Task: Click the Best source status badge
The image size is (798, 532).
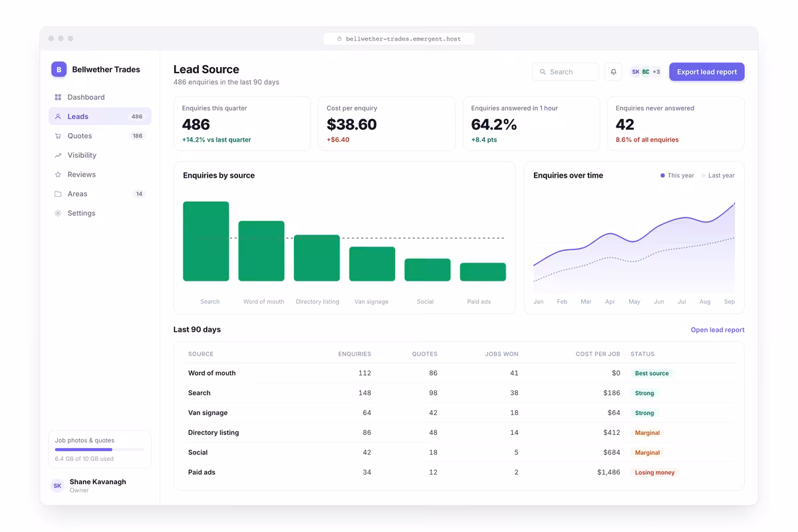Action: (652, 373)
